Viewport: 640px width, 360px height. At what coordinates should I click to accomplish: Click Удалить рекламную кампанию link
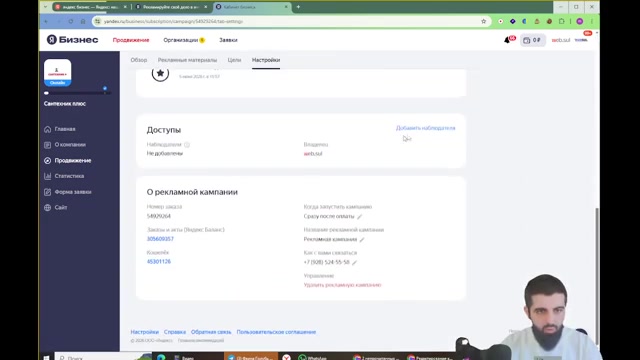click(x=342, y=285)
